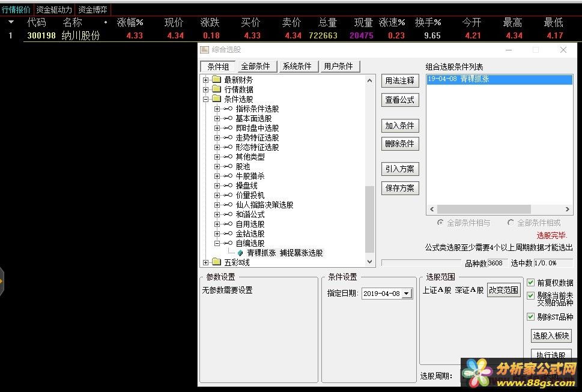
Task: Sort by the 涨幅% column header
Action: 130,23
